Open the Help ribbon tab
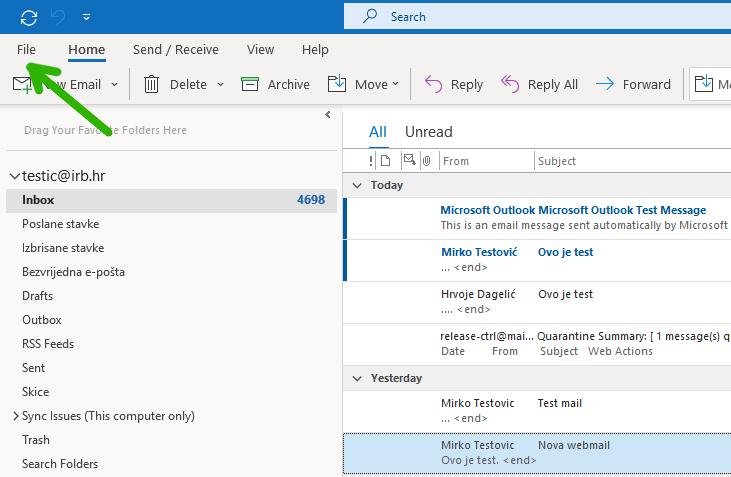Image resolution: width=731 pixels, height=477 pixels. (315, 49)
